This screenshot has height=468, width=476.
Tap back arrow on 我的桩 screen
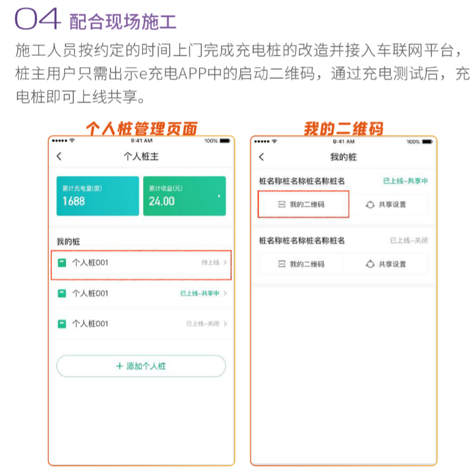261,157
